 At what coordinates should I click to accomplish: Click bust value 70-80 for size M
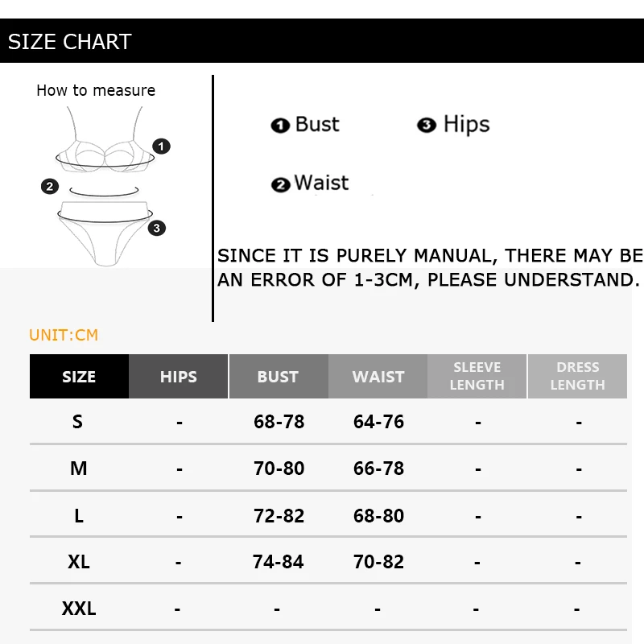coord(279,469)
